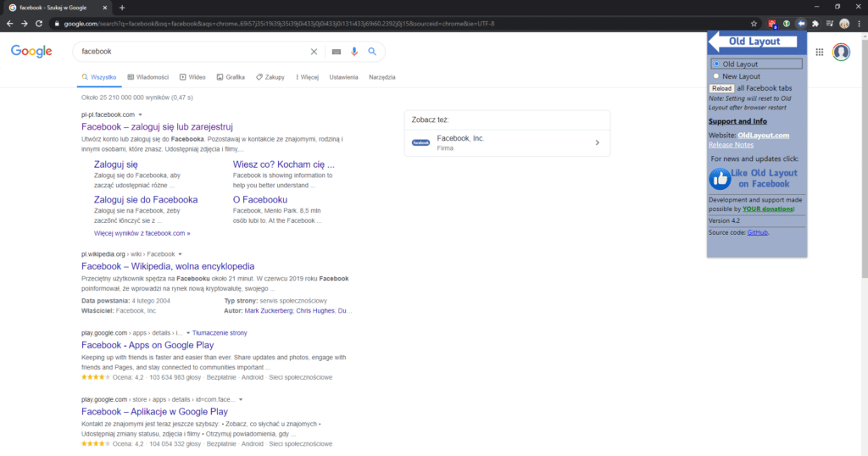This screenshot has width=868, height=456.
Task: View site info via the padlock icon
Action: click(x=56, y=24)
